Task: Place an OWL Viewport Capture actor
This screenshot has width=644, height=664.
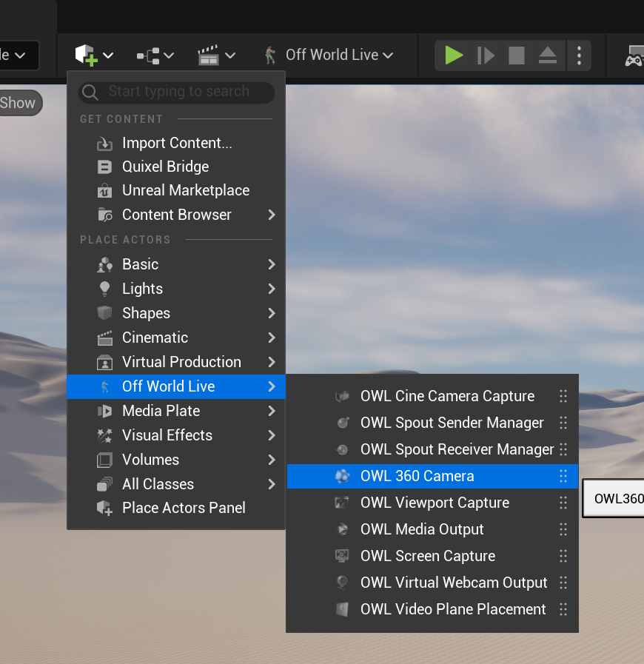Action: pyautogui.click(x=432, y=503)
